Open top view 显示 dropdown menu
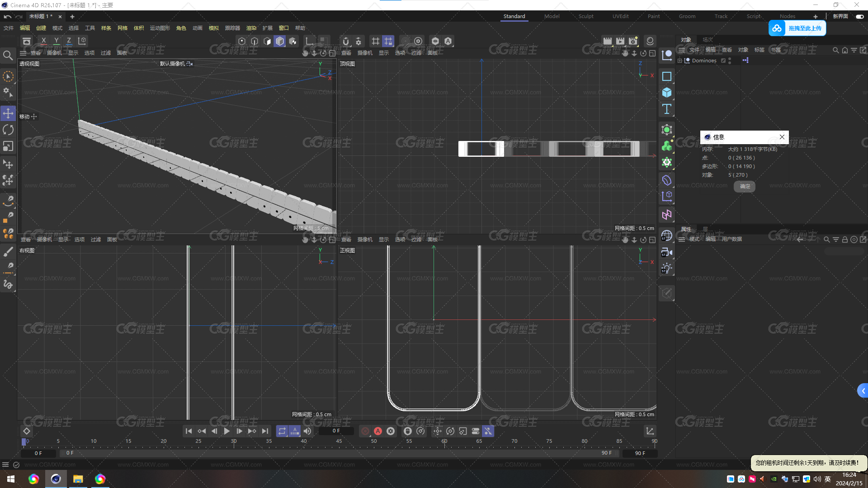Viewport: 868px width, 488px height. point(383,53)
